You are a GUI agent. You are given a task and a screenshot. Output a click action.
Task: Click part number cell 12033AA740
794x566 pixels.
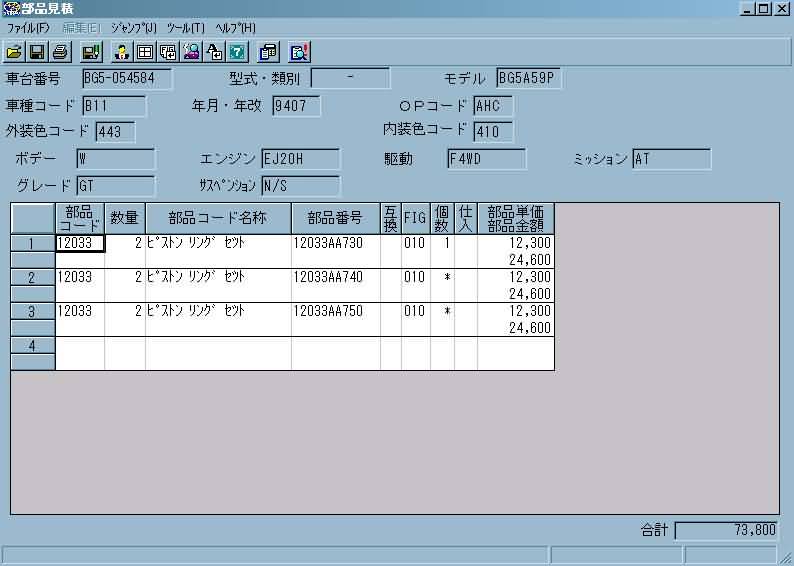point(336,277)
